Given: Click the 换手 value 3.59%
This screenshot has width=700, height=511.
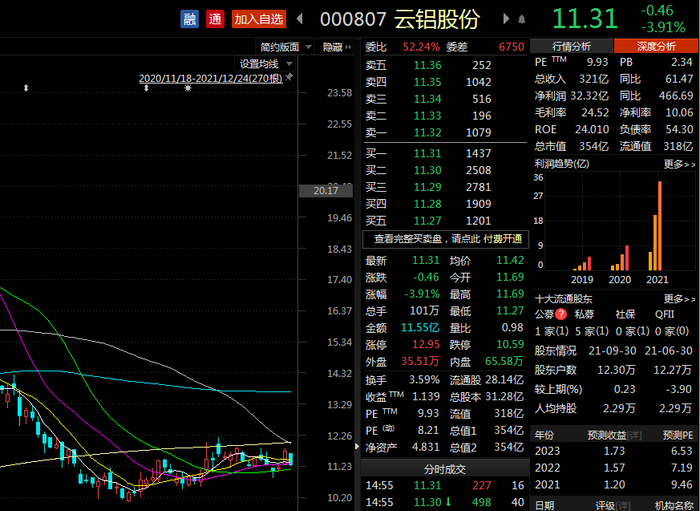Looking at the screenshot, I should (424, 380).
